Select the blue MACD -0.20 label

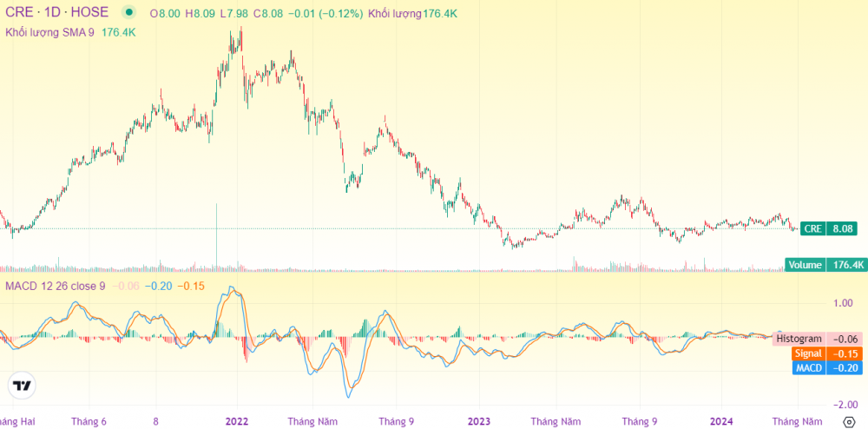pos(828,368)
